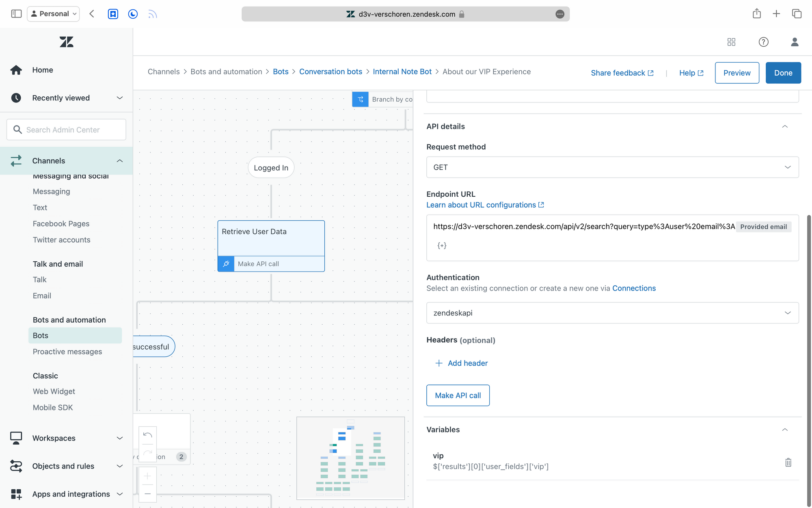Focus the Search Admin Center field

(67, 130)
